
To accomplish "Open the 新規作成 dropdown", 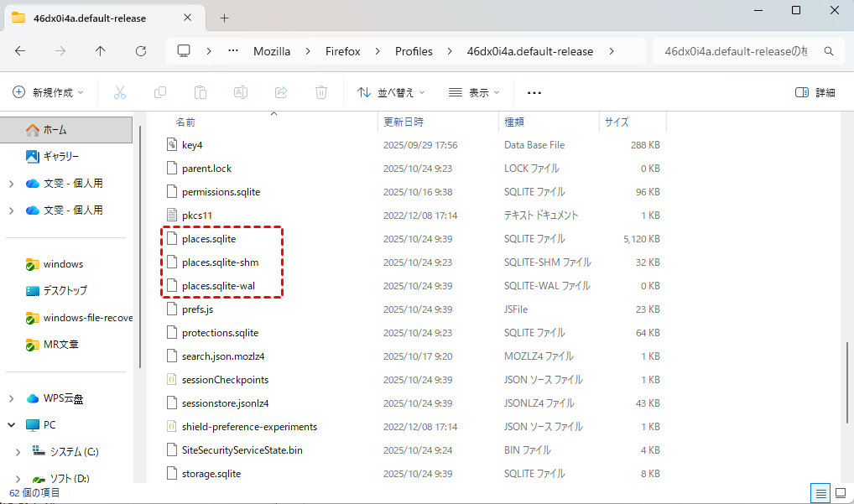I will (49, 92).
